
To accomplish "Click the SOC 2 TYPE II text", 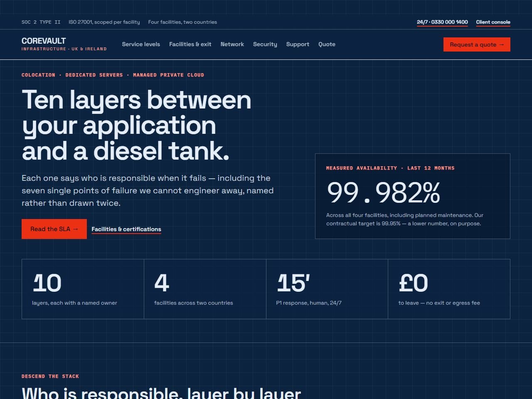I will (x=41, y=22).
